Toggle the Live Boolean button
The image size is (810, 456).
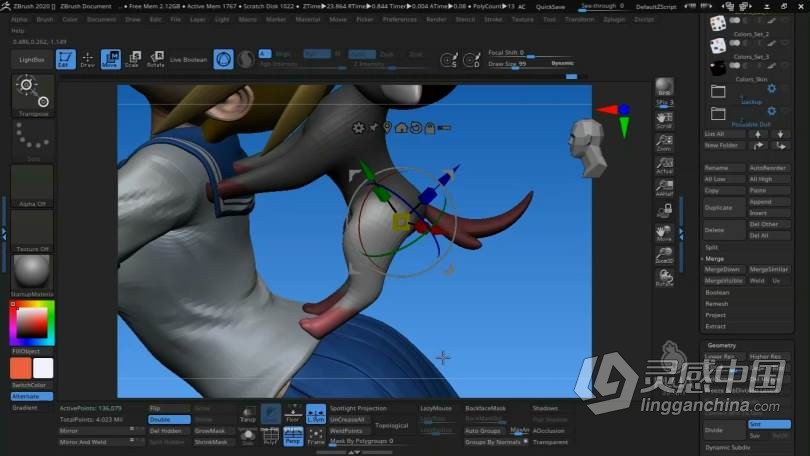click(x=188, y=60)
